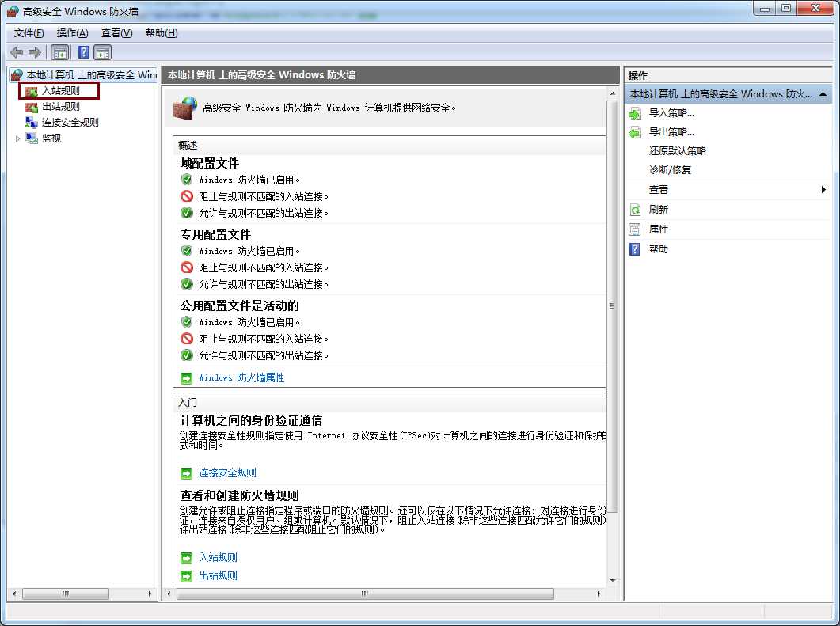This screenshot has height=626, width=840.
Task: Collapse the actions section header arrow
Action: pos(823,94)
